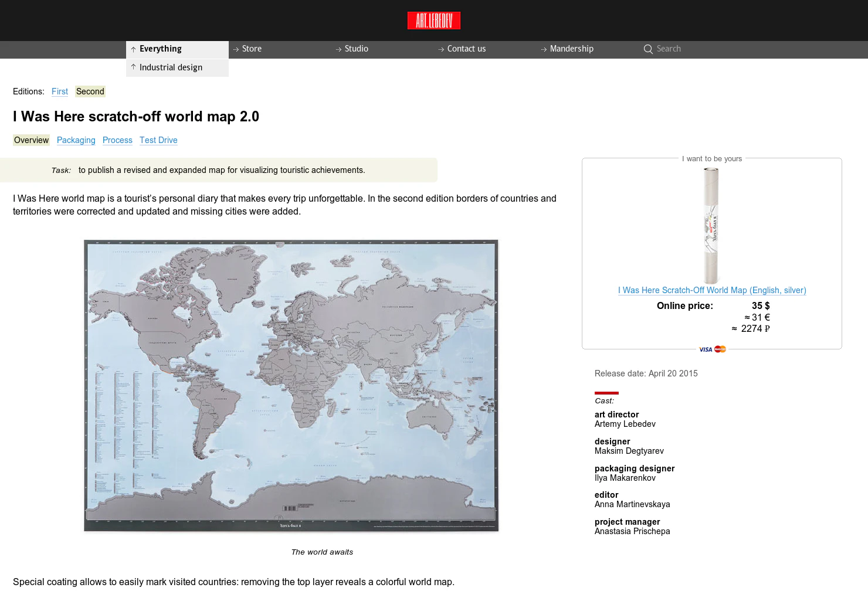
Task: Open the Mandership menu item
Action: click(571, 49)
